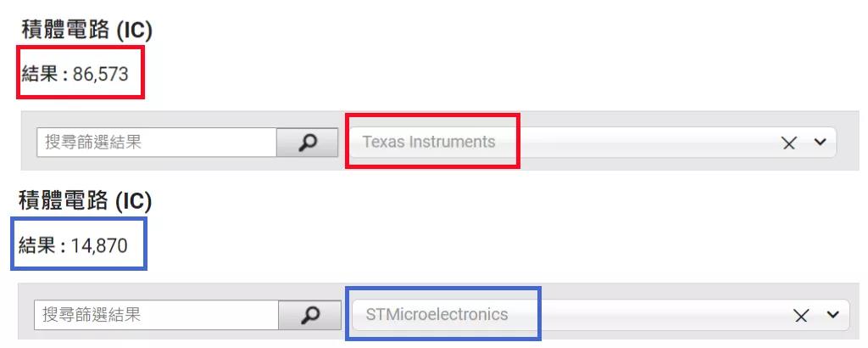This screenshot has height=348, width=868.
Task: Focus the upper 搜尋篩選結果 search field
Action: (157, 143)
